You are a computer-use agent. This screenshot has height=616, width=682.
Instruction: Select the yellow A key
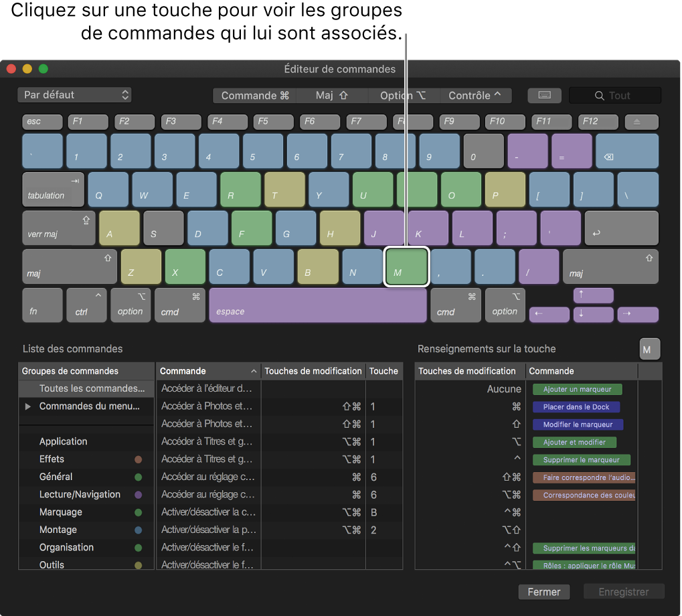[119, 228]
